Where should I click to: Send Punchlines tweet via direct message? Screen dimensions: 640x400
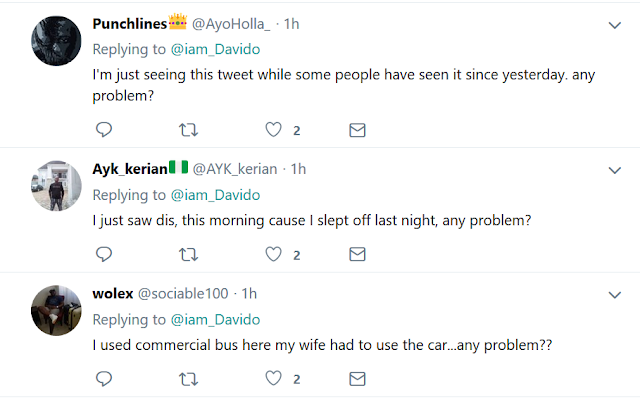[356, 131]
